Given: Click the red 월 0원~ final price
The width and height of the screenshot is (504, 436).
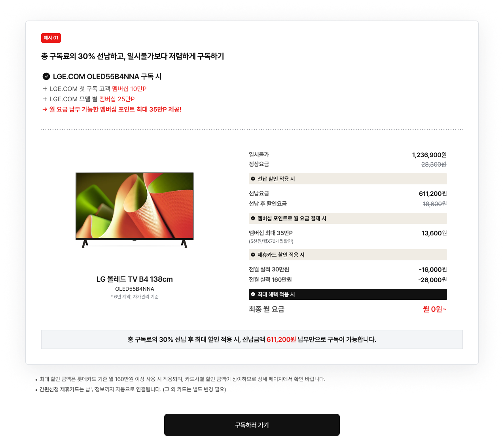Looking at the screenshot, I should (435, 309).
